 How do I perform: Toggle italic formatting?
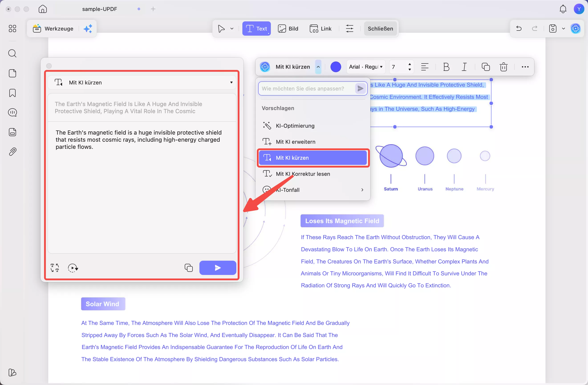464,67
